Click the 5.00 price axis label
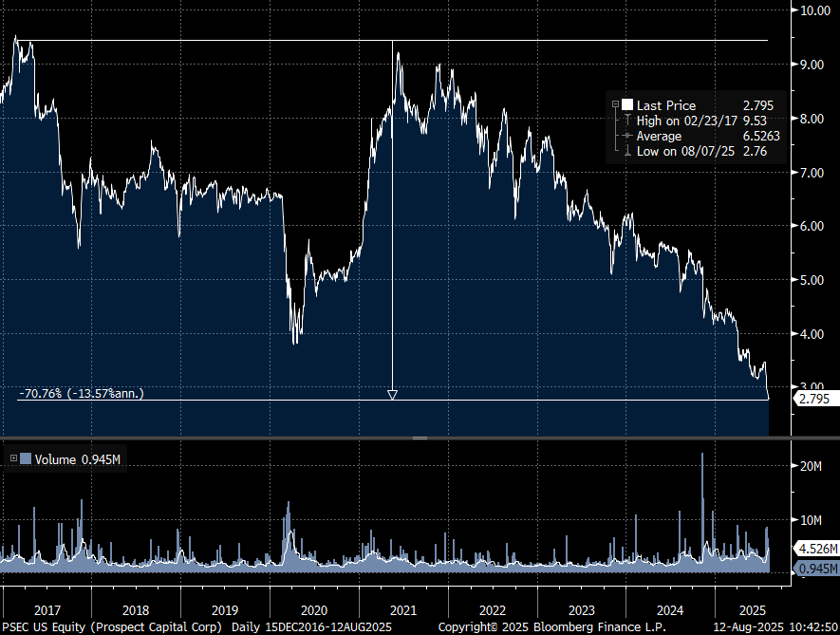Image resolution: width=840 pixels, height=635 pixels. pyautogui.click(x=812, y=280)
